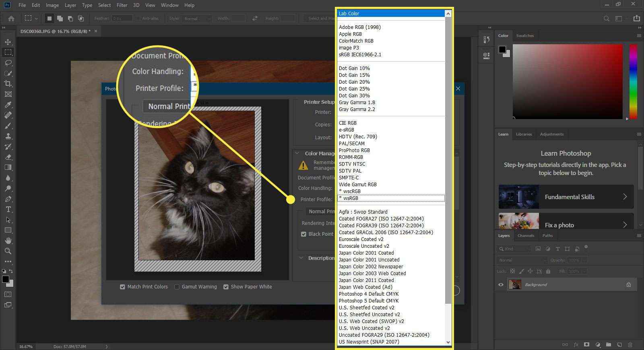
Task: Select the Crop tool
Action: click(8, 84)
